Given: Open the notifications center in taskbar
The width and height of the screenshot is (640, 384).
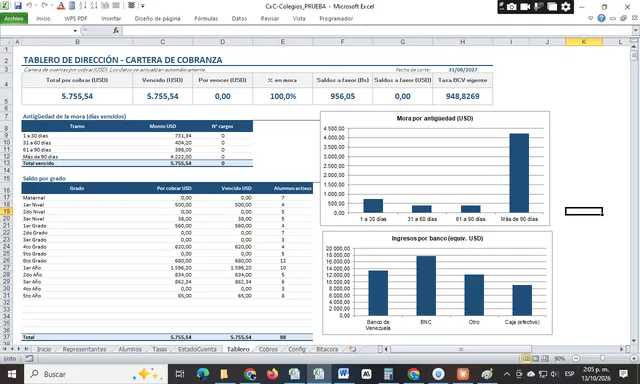Looking at the screenshot, I should coord(623,374).
